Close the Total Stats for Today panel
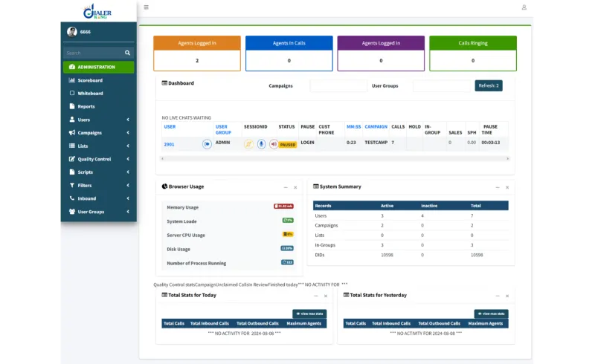Image resolution: width=595 pixels, height=364 pixels. coord(326,296)
